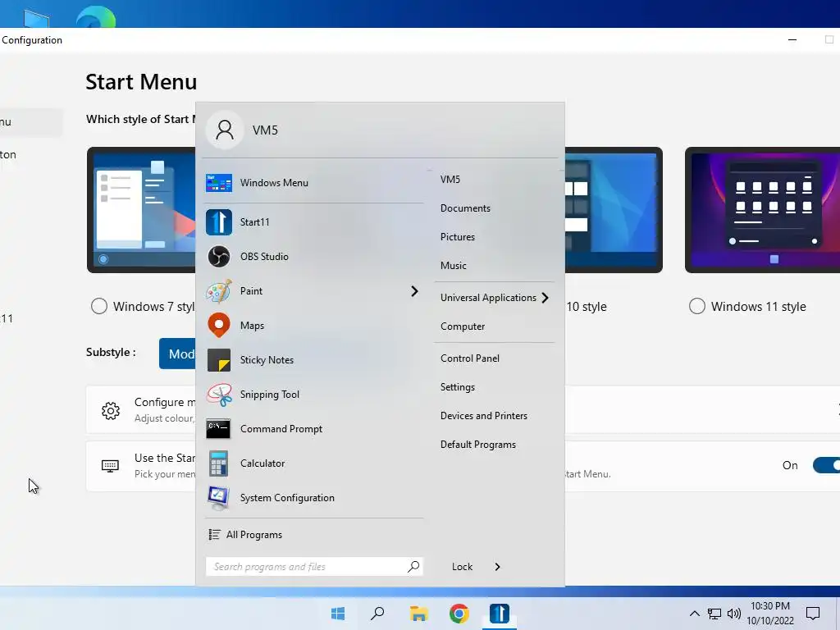Click the VM5 username at top

tap(265, 130)
